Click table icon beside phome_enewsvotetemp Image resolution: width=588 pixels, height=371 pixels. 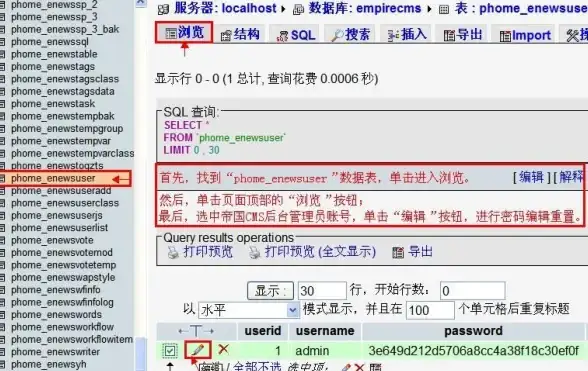click(x=2, y=265)
